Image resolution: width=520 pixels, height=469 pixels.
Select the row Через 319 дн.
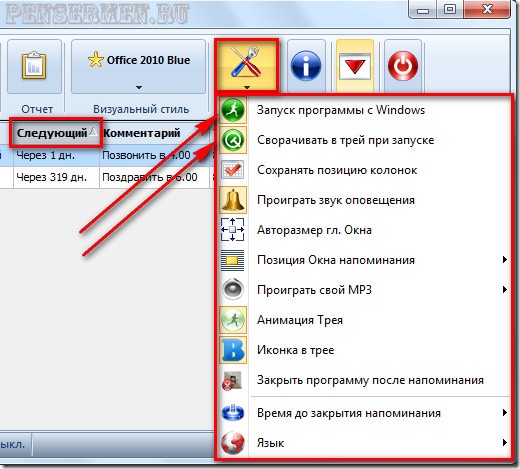tap(107, 177)
